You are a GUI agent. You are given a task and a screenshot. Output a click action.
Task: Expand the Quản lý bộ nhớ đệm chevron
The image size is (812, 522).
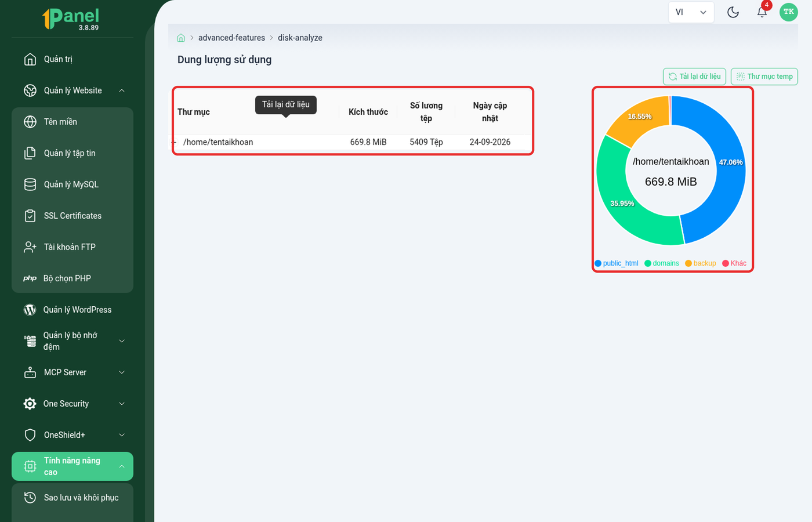(x=122, y=341)
